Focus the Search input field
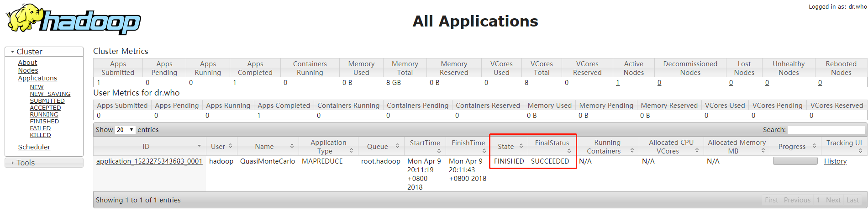Image resolution: width=868 pixels, height=212 pixels. point(826,130)
